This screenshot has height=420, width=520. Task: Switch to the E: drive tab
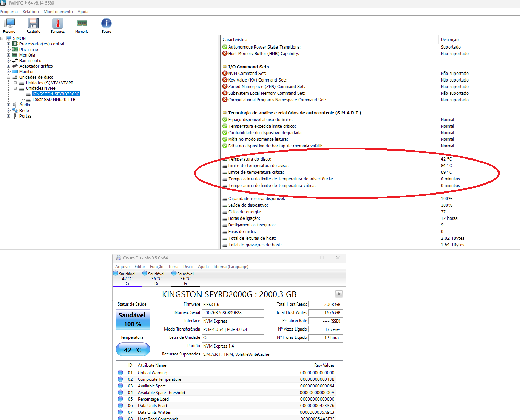pyautogui.click(x=185, y=278)
